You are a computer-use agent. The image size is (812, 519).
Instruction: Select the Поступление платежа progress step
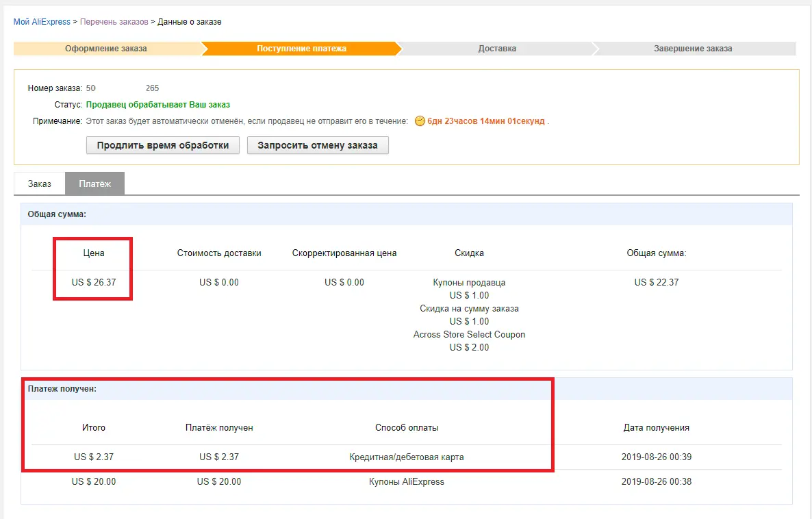click(301, 49)
